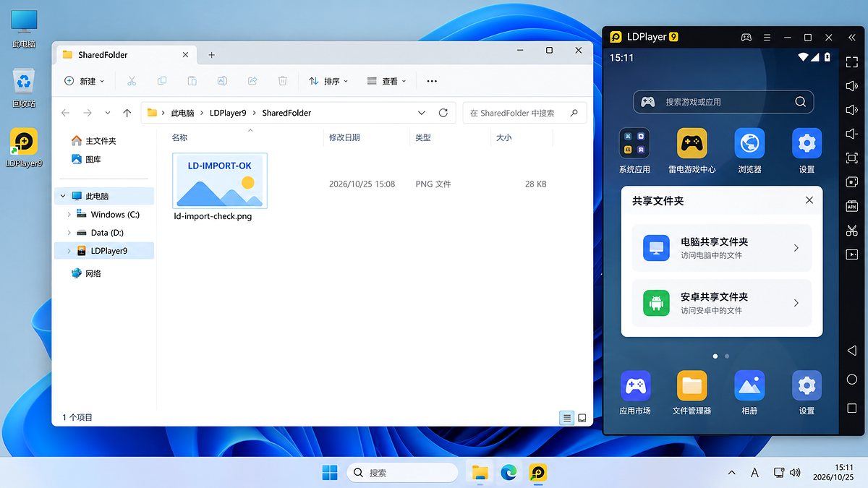This screenshot has width=868, height=488.
Task: Click the Share icon in Explorer toolbar
Action: pos(252,81)
